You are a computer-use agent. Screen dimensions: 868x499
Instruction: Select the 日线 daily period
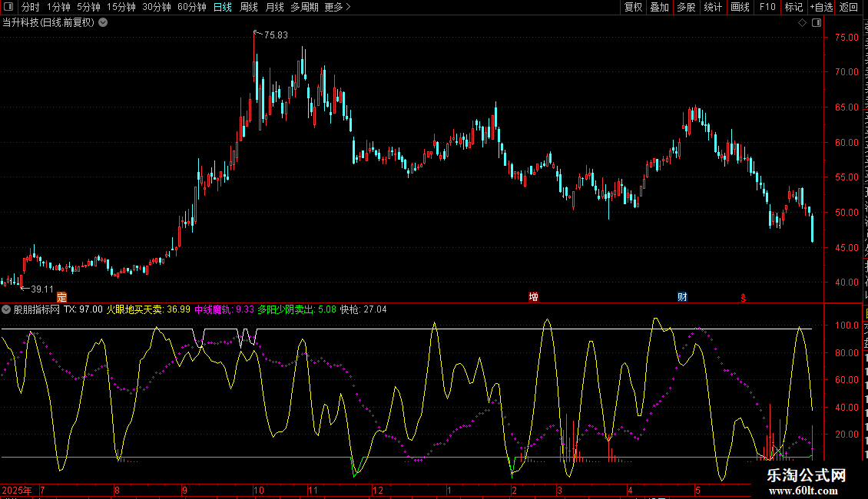[x=223, y=7]
